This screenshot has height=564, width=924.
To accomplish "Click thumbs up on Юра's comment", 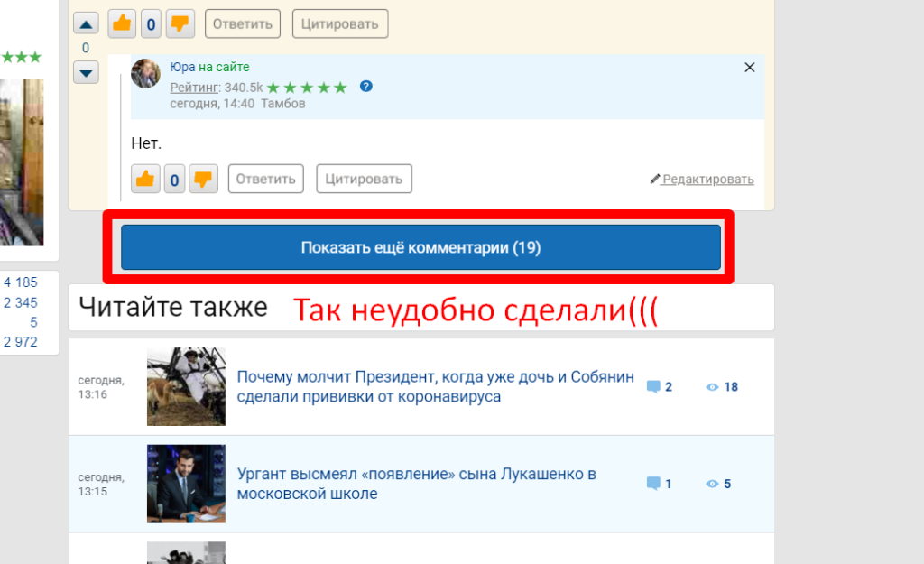I will (144, 179).
